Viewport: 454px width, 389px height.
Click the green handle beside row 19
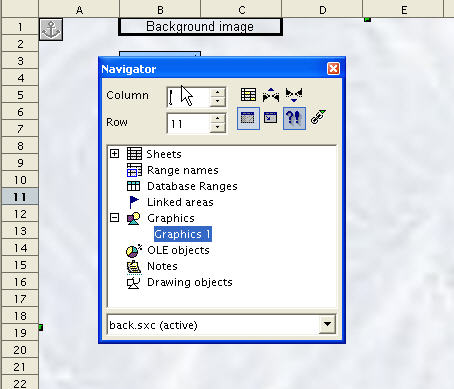click(41, 328)
